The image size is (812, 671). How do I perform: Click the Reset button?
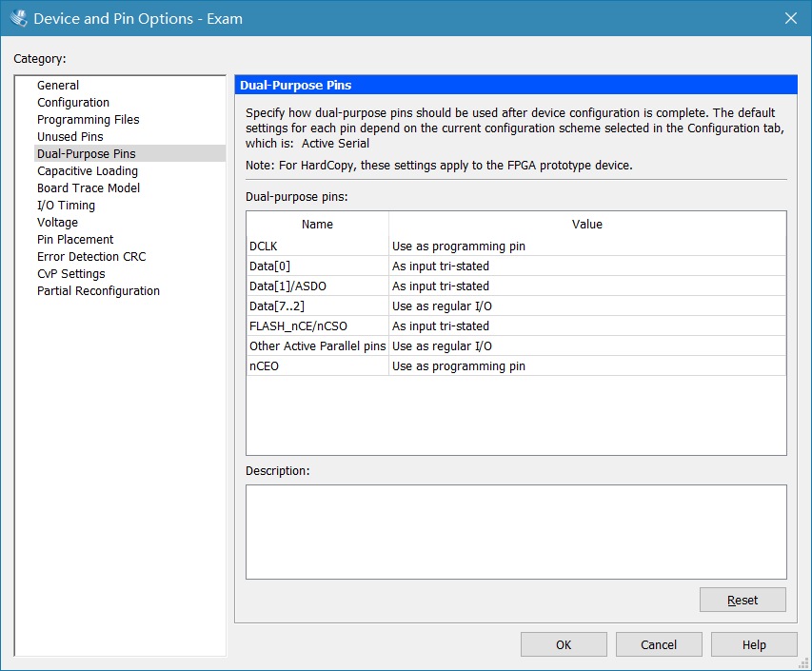pos(743,600)
